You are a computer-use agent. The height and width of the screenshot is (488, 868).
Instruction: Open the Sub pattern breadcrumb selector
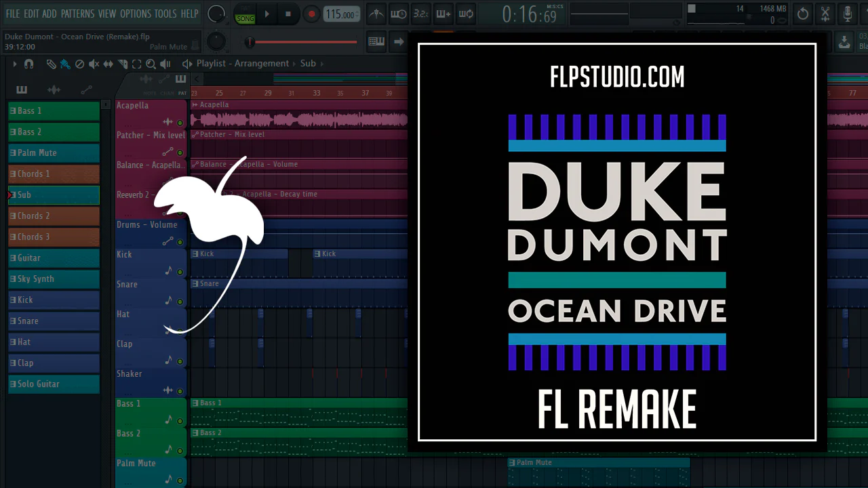[x=308, y=63]
